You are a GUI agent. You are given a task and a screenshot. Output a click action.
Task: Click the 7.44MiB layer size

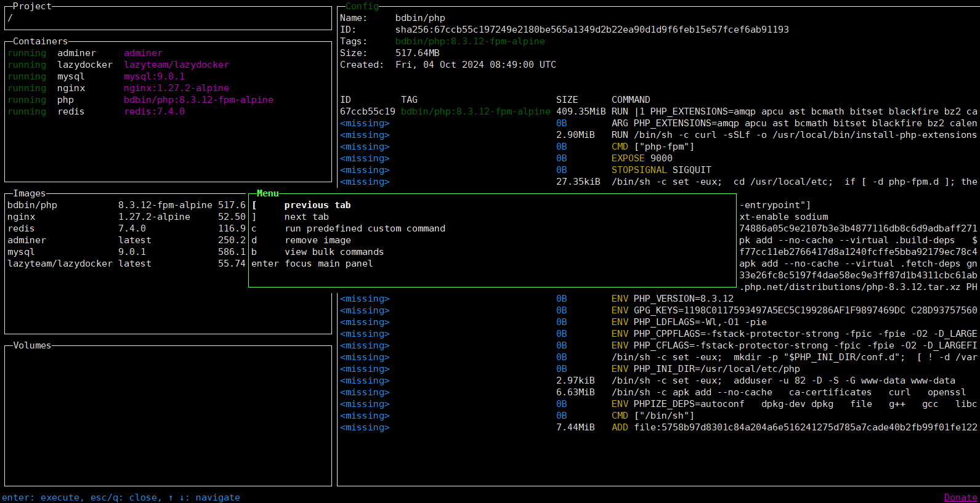coord(575,427)
